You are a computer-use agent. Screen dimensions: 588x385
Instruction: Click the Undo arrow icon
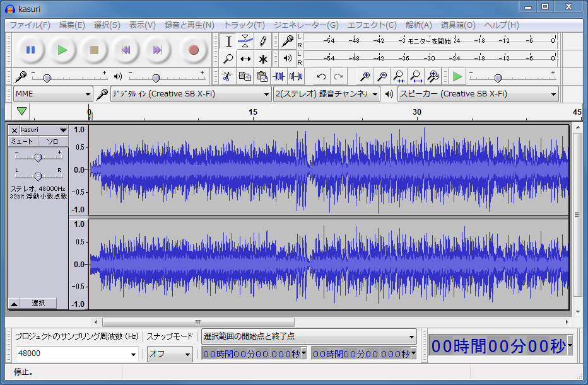[321, 77]
